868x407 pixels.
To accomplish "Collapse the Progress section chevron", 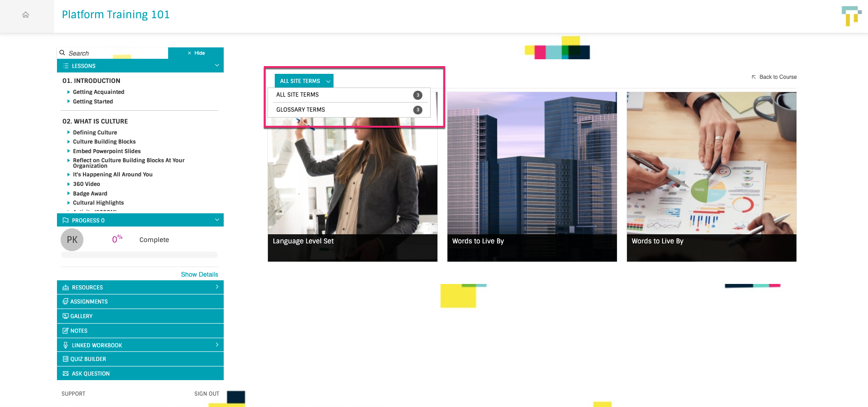I will (x=217, y=220).
